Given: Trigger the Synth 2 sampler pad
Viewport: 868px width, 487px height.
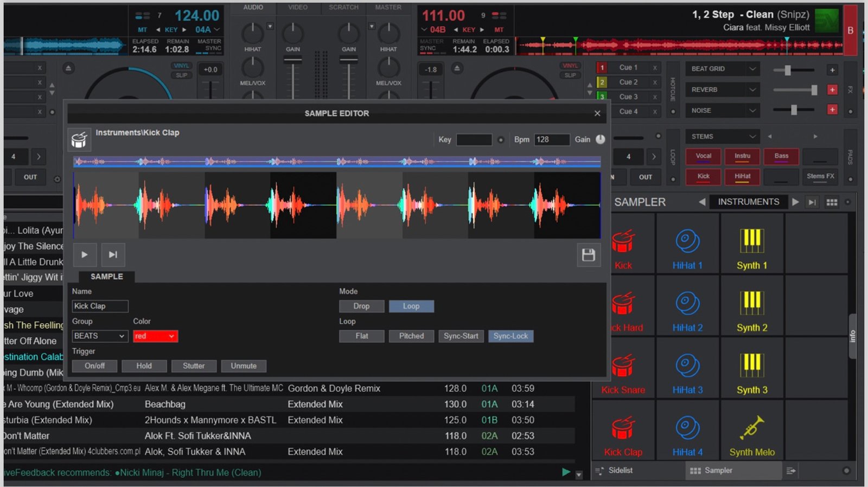Looking at the screenshot, I should tap(752, 306).
